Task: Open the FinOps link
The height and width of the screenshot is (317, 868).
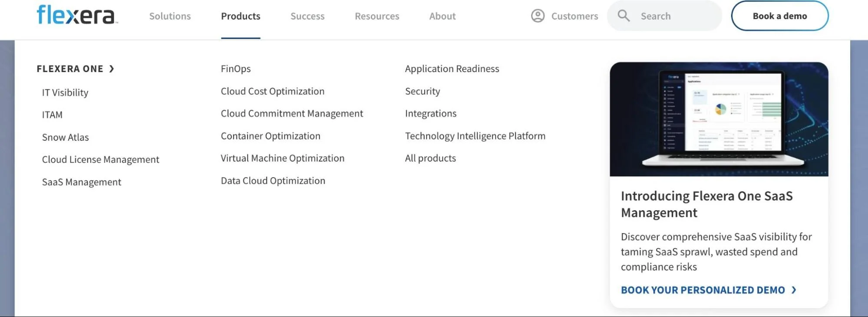Action: tap(236, 69)
